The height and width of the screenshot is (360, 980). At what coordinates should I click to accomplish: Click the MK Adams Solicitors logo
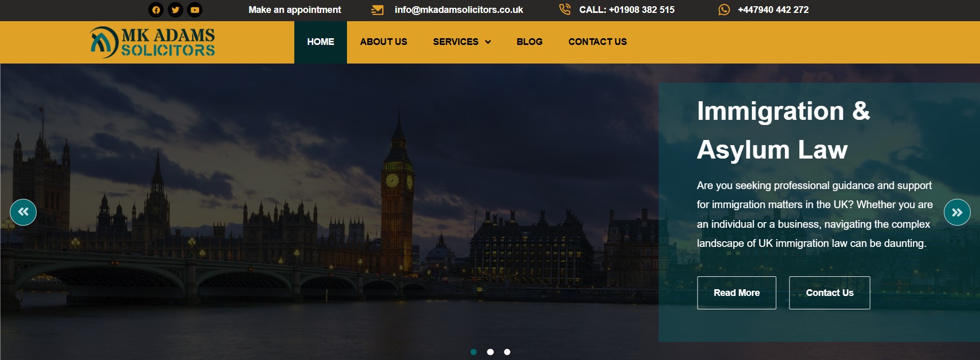tap(152, 42)
